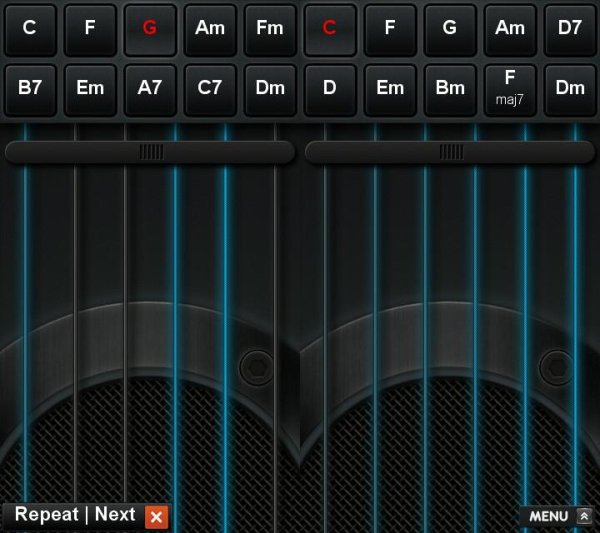Play the A7 chord button
Image resolution: width=600 pixels, height=533 pixels.
150,90
